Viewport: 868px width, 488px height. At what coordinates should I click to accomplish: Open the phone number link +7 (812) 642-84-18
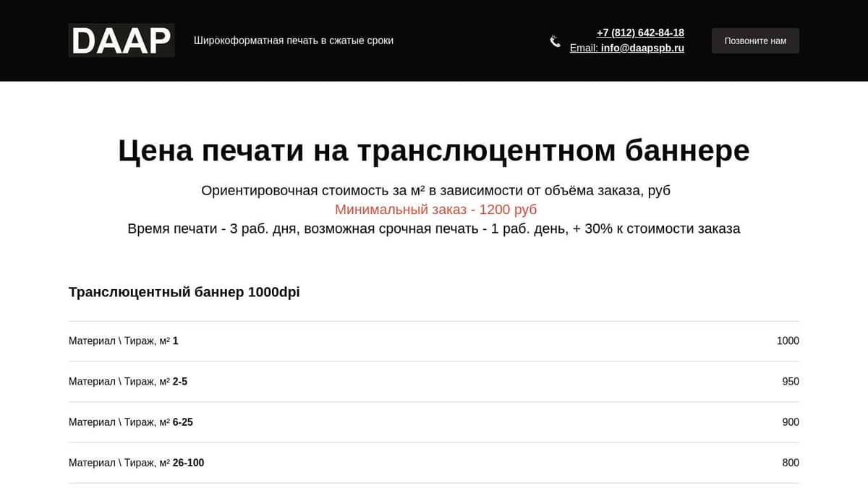pos(639,33)
